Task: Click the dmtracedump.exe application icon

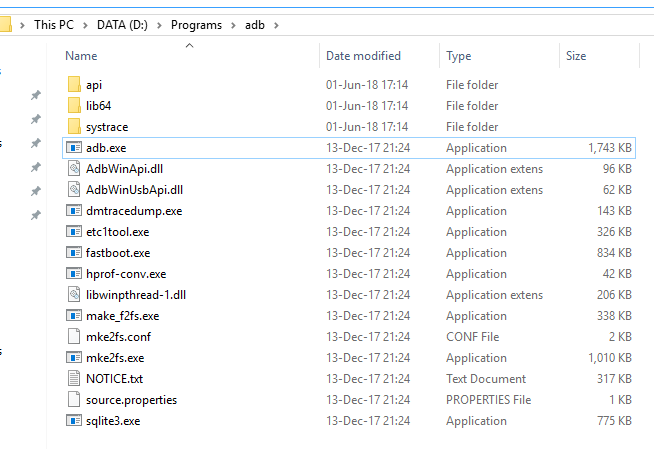Action: (74, 211)
